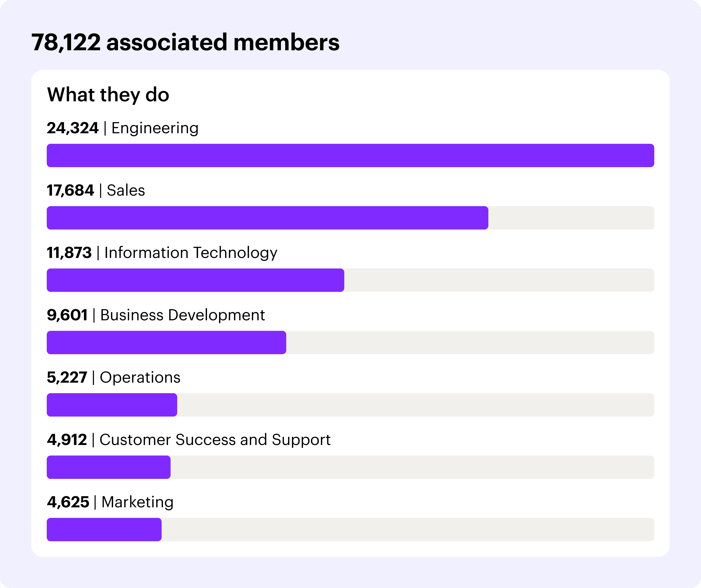Select the "What they do" section title
701x588 pixels.
(x=108, y=94)
